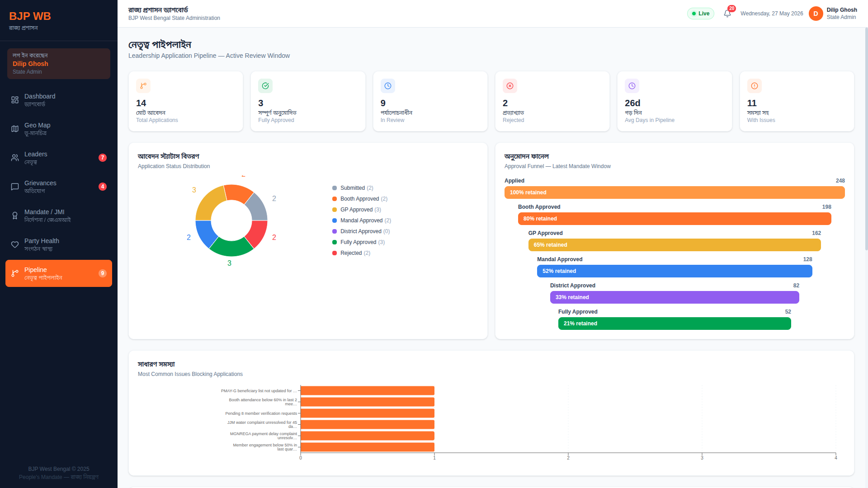Click the orange D avatar

coord(816,14)
